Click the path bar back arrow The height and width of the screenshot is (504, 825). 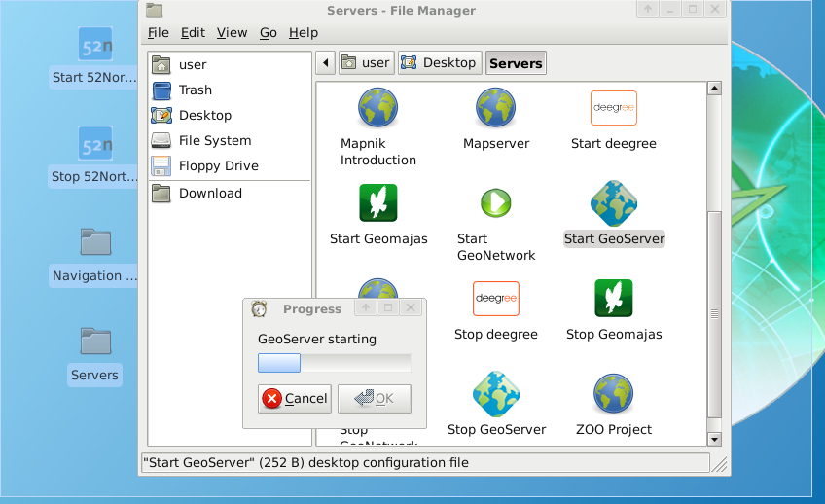326,63
